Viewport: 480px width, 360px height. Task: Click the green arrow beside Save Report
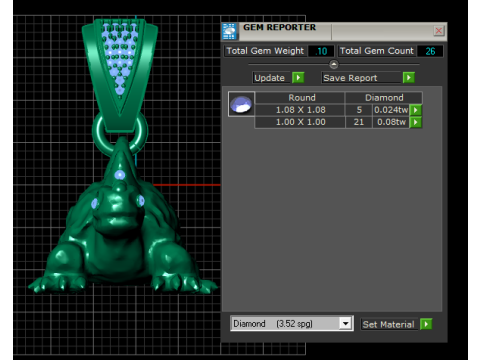tap(409, 78)
